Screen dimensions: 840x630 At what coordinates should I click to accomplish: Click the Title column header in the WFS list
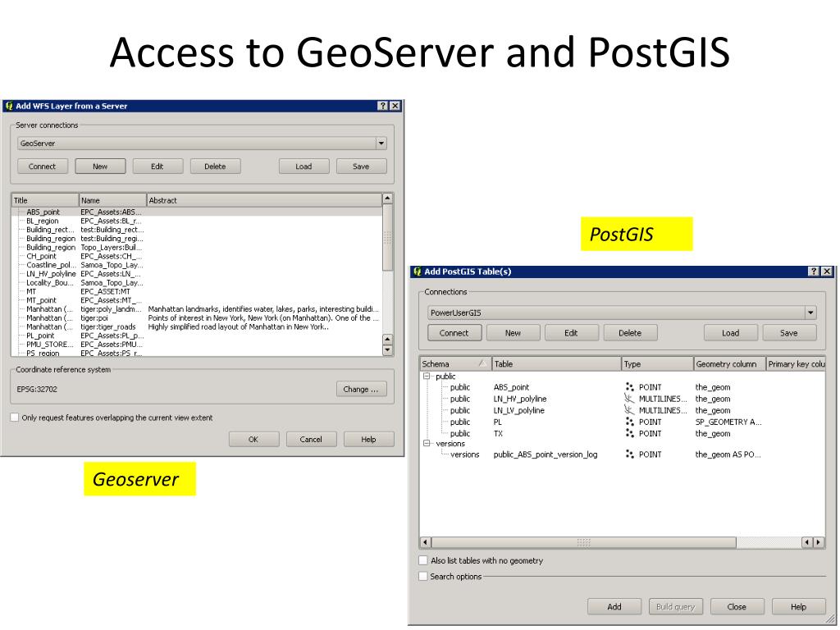click(x=45, y=200)
